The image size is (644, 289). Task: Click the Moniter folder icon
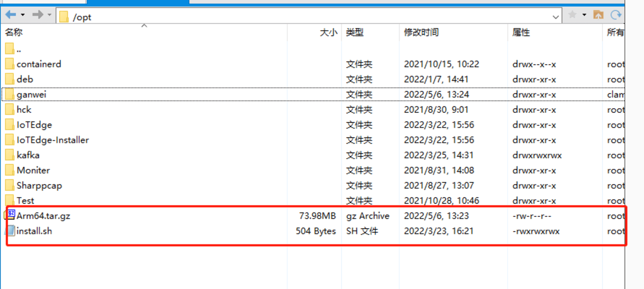pyautogui.click(x=9, y=170)
